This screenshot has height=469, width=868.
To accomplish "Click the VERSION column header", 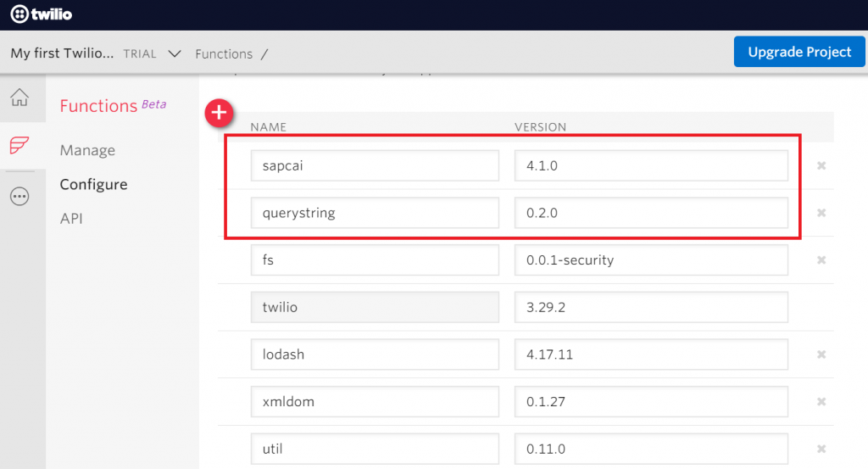I will 540,127.
